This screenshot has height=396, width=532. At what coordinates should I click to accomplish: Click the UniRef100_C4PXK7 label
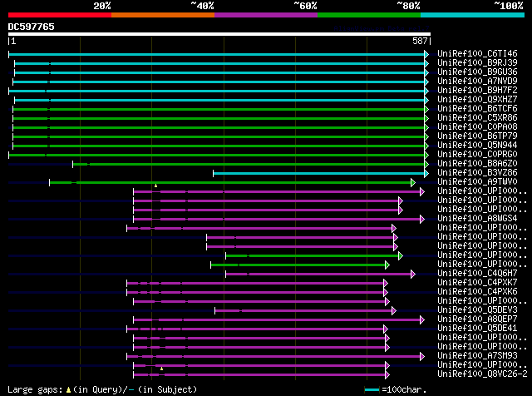[x=477, y=283]
